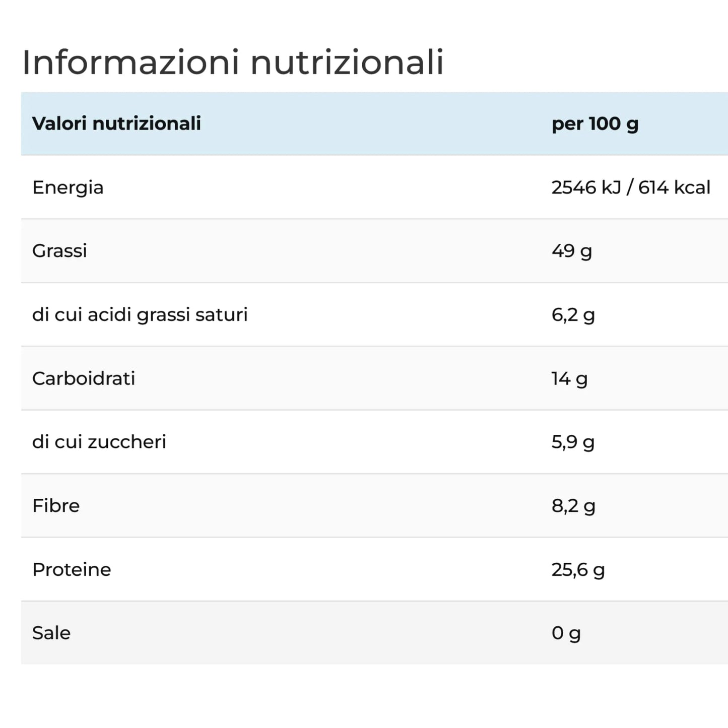Viewport: 728px width, 728px height.
Task: Click the 14 g carbohydrate value
Action: click(x=569, y=378)
